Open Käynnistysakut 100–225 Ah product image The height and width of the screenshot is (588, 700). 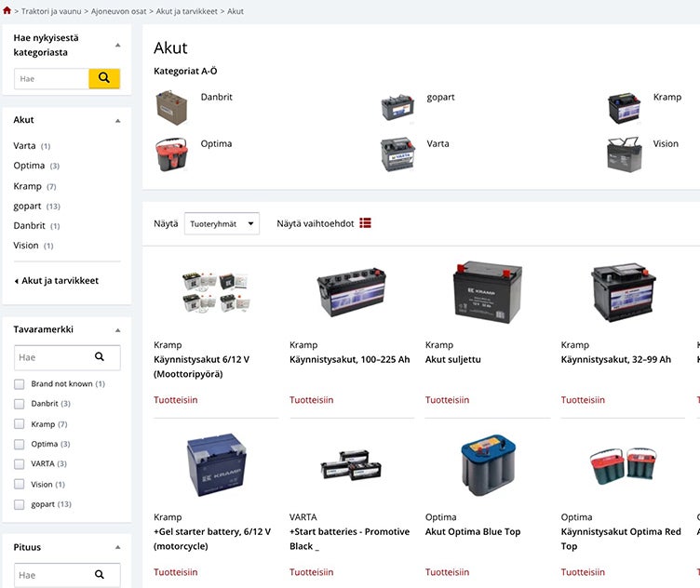click(x=351, y=292)
